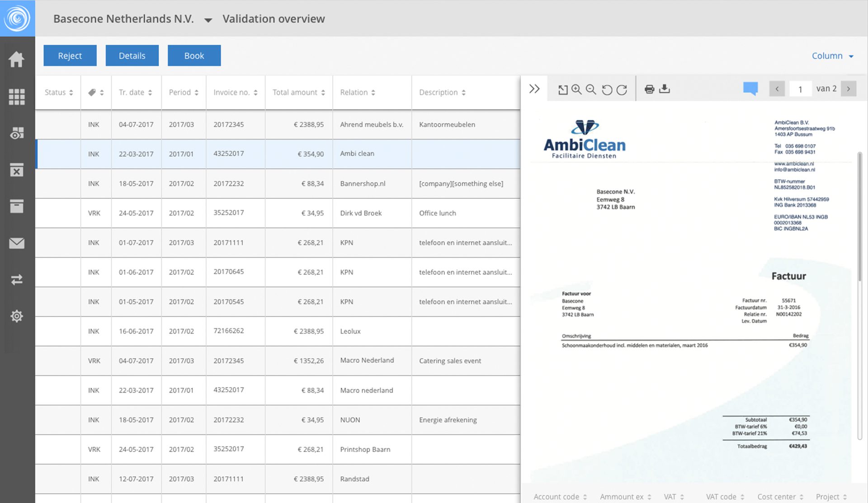868x503 pixels.
Task: Zoom out of the invoice preview
Action: click(x=591, y=89)
